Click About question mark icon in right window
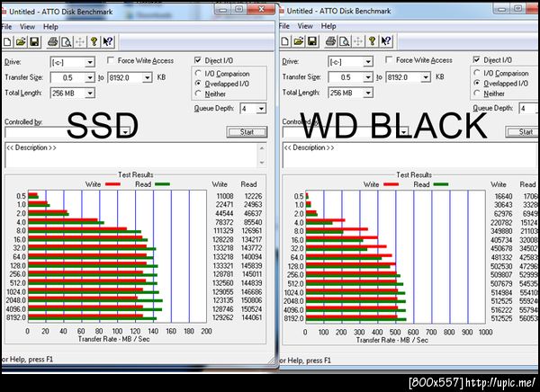This screenshot has width=540, height=392. (372, 41)
